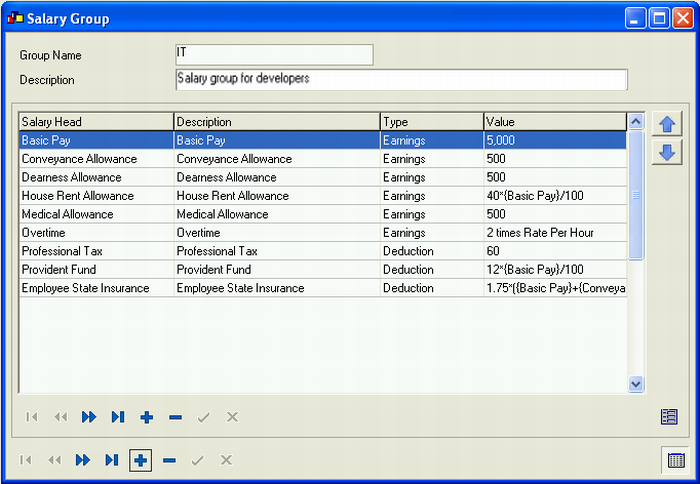Go to previous salary group in bottom navigator
Image resolution: width=700 pixels, height=484 pixels.
coord(54,460)
